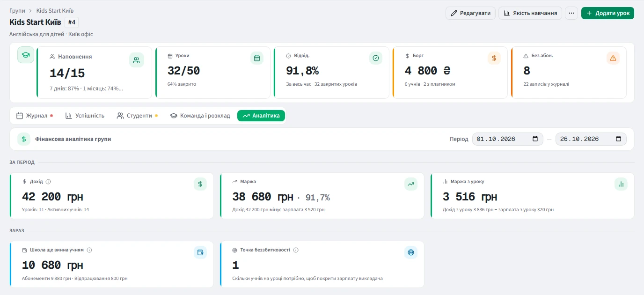644x295 pixels.
Task: Click the info icon next to Школа ще винна учням
Action: 89,250
